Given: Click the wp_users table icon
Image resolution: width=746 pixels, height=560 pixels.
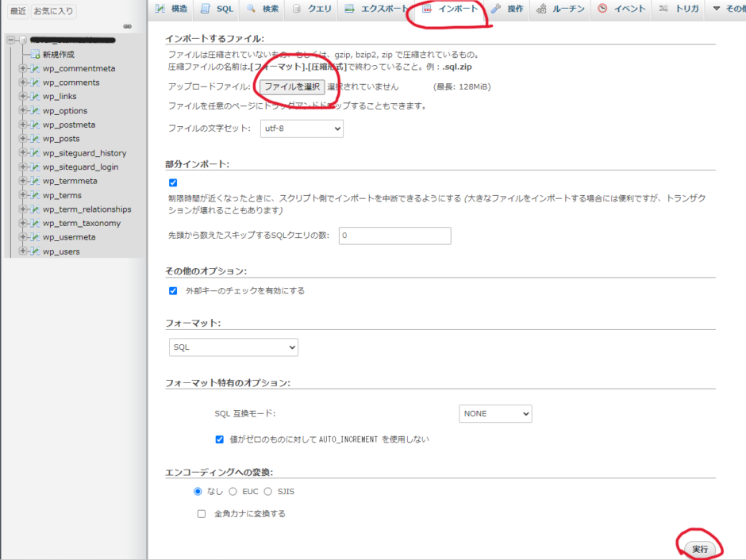Looking at the screenshot, I should [x=35, y=251].
